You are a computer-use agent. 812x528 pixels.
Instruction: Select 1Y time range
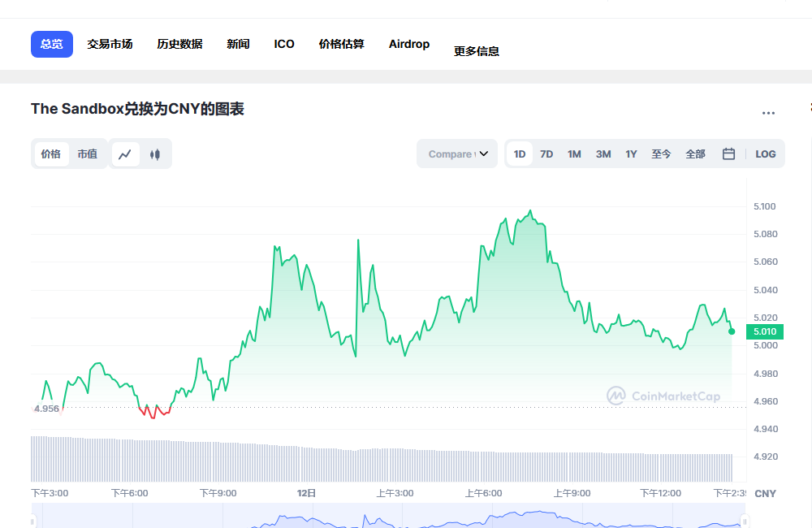point(631,154)
